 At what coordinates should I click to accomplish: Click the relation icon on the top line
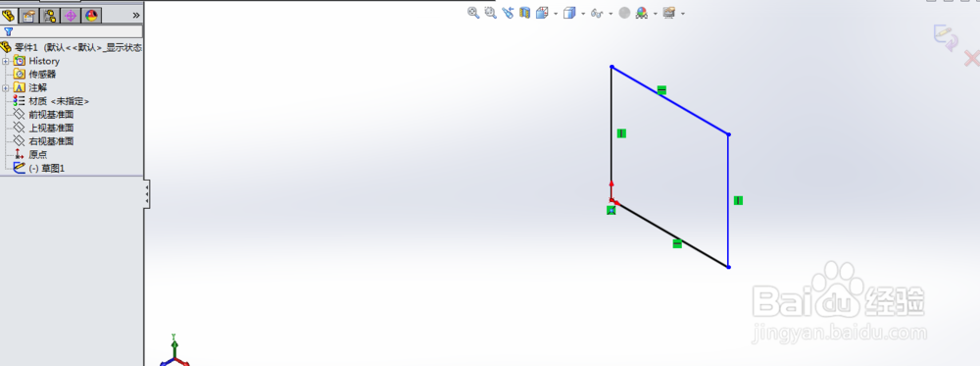click(x=661, y=90)
